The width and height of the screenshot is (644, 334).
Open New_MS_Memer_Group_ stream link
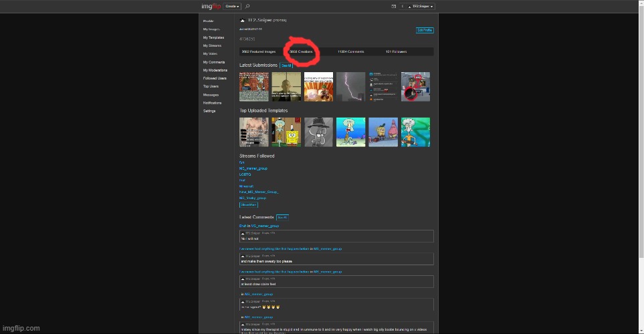point(259,192)
